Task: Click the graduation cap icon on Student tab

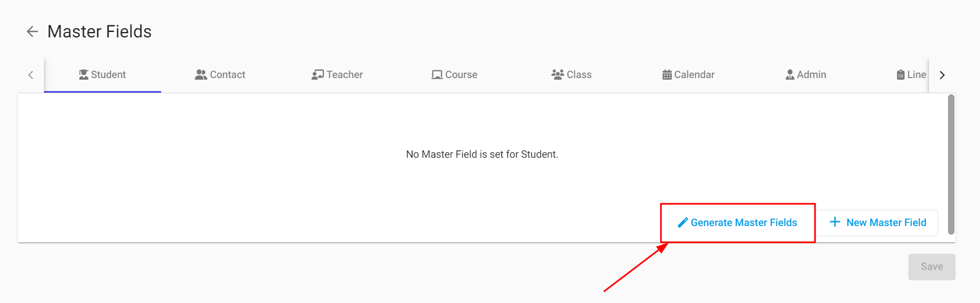Action: click(84, 75)
